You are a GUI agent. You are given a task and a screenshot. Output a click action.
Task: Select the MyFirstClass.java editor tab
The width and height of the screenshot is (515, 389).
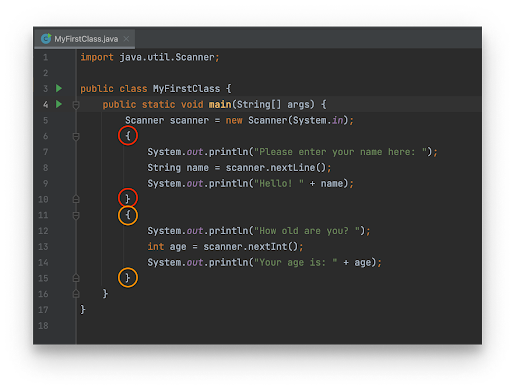(84, 39)
